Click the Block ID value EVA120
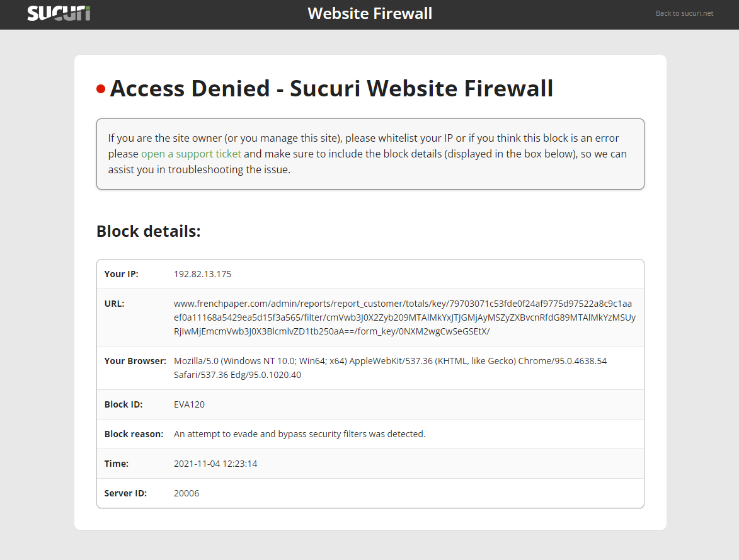 click(189, 404)
